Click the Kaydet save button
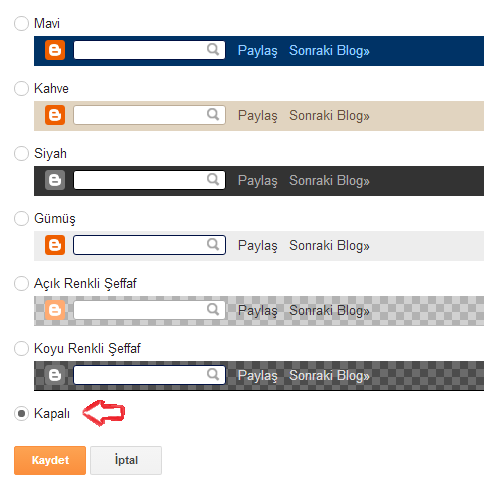 (x=50, y=460)
